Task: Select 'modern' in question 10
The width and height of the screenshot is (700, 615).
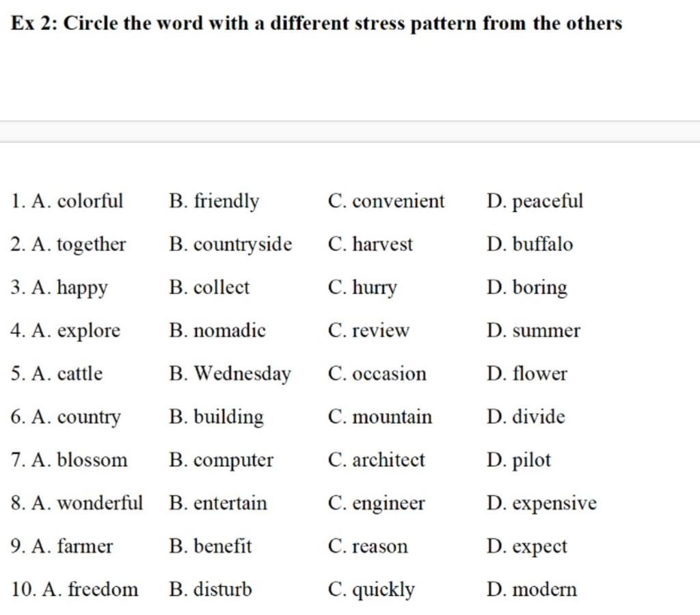Action: 544,590
